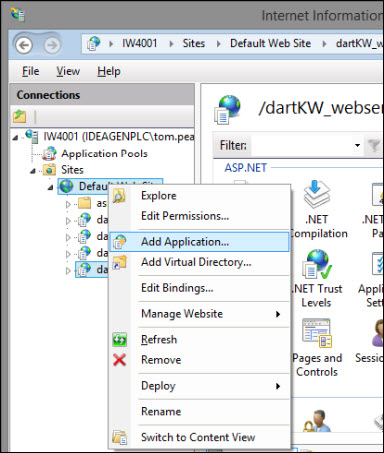This screenshot has width=384, height=453.
Task: Click the Application Pools node icon
Action: coord(50,153)
